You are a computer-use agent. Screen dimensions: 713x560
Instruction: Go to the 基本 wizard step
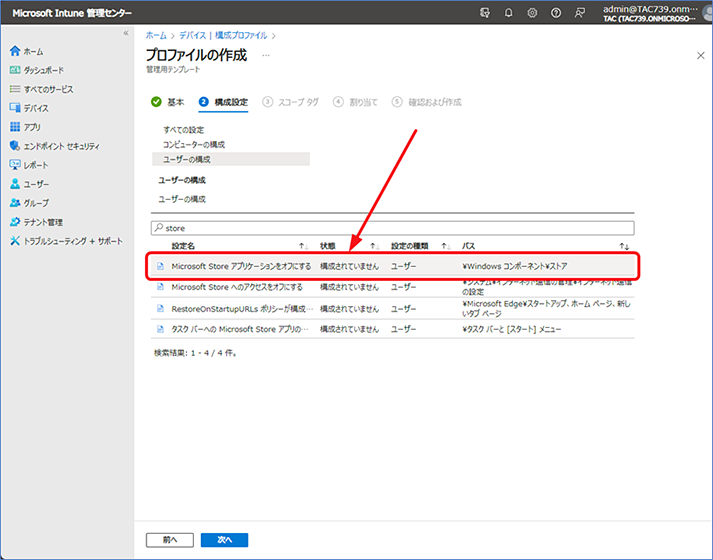167,102
